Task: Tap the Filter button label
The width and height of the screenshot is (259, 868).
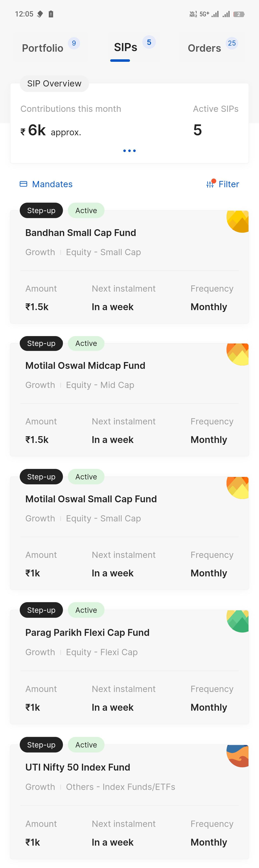Action: click(x=229, y=184)
